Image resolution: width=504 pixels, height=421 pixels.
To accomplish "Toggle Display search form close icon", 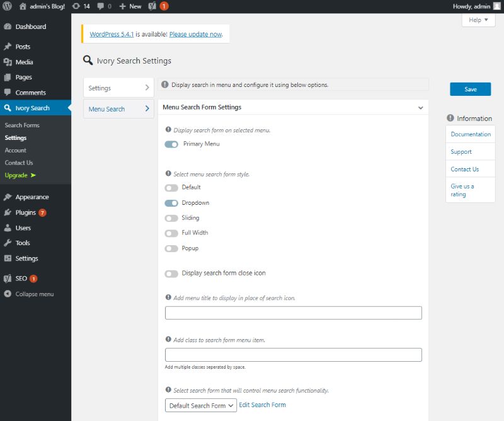I will pos(171,274).
